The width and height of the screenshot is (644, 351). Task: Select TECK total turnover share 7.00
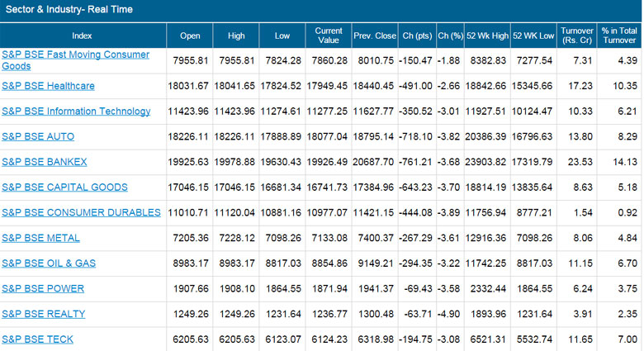(627, 339)
